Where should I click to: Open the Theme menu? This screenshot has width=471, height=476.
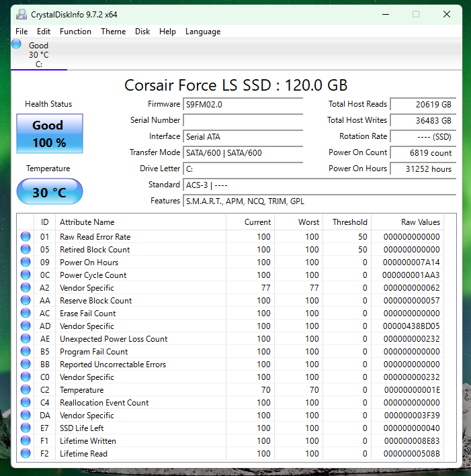tap(113, 32)
